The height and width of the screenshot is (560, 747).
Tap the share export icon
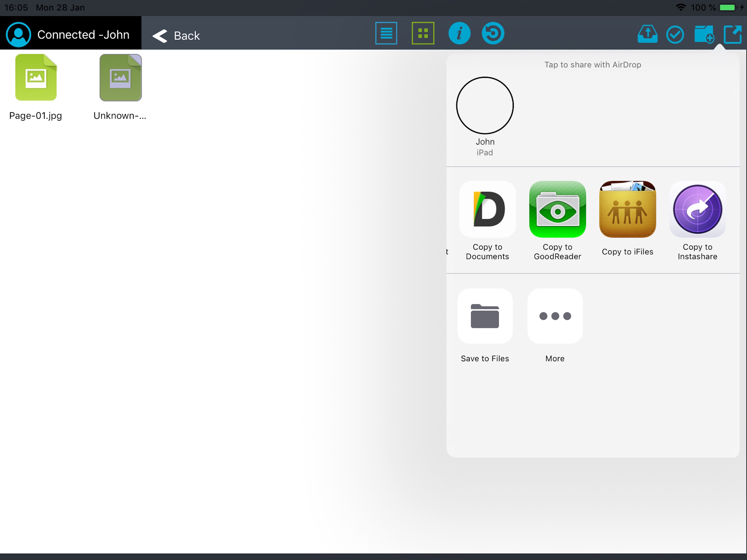click(x=733, y=34)
